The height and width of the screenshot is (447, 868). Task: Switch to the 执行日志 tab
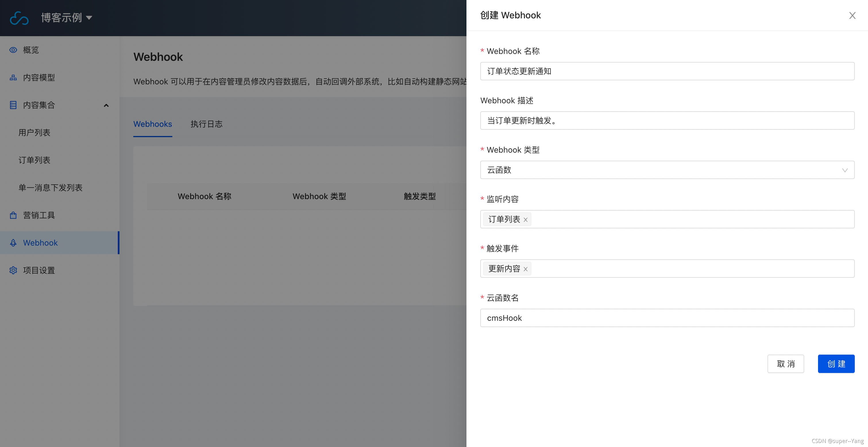206,124
